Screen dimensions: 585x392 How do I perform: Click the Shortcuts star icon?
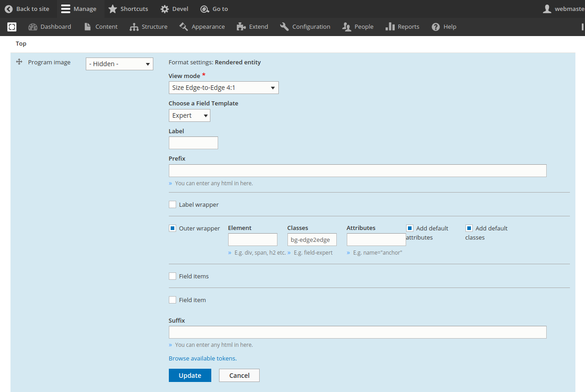112,9
